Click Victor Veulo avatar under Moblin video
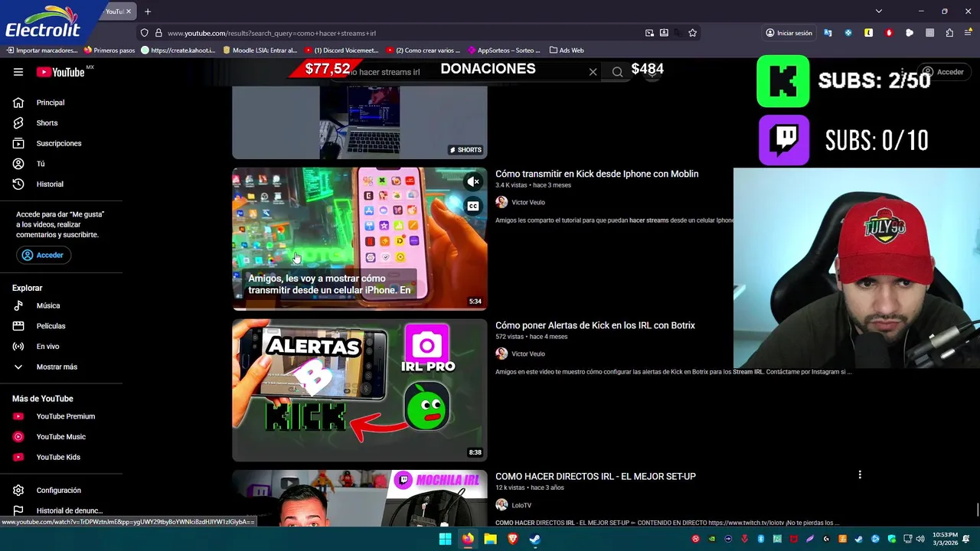This screenshot has height=551, width=980. click(501, 202)
